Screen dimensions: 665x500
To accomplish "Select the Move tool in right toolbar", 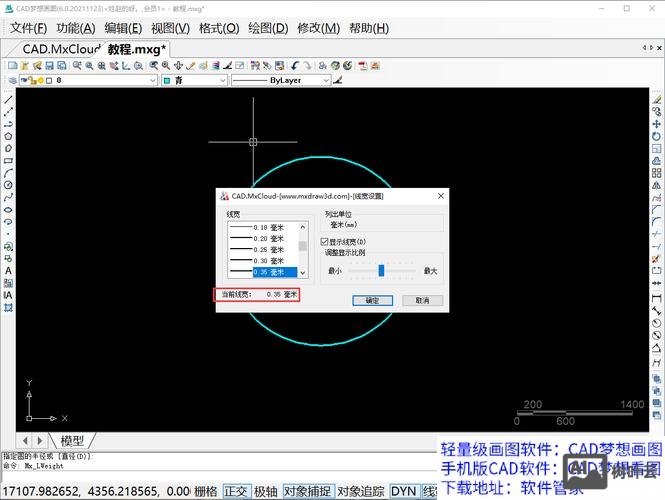I will tap(657, 124).
